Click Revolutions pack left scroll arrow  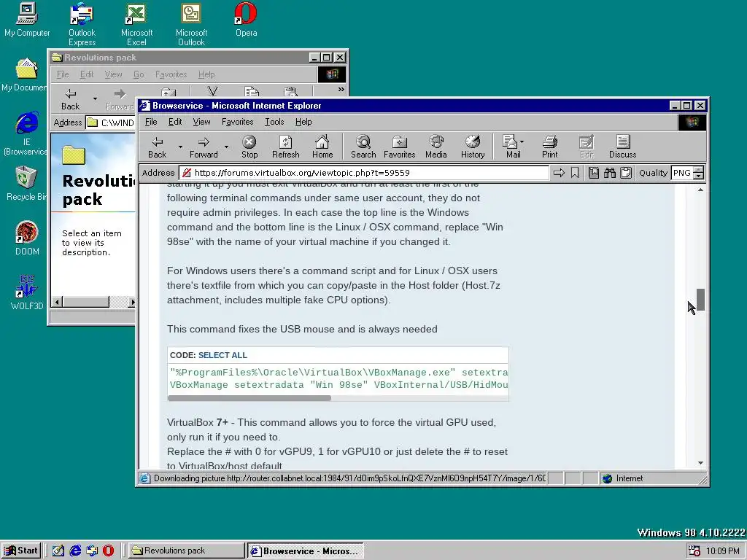(x=57, y=302)
